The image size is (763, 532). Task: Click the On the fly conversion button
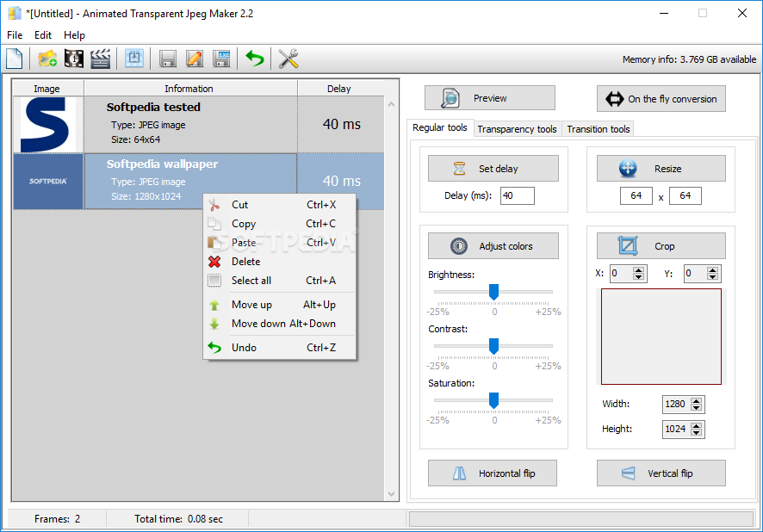[x=661, y=98]
